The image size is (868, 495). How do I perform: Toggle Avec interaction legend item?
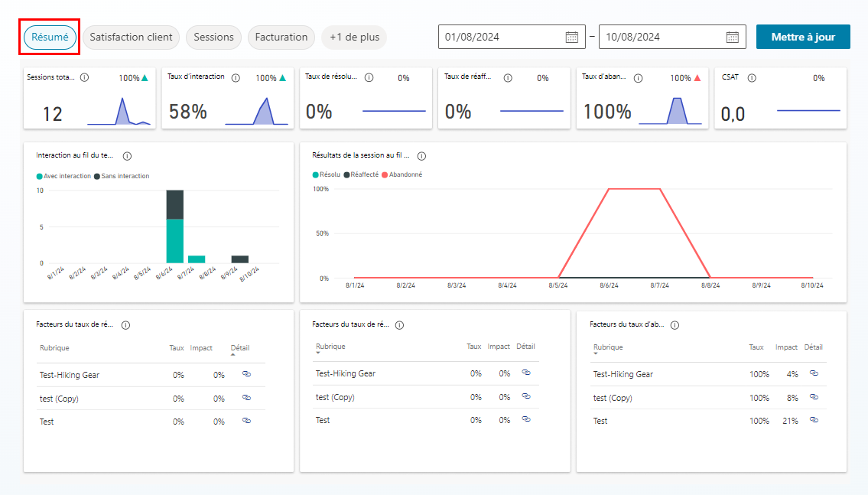point(63,176)
